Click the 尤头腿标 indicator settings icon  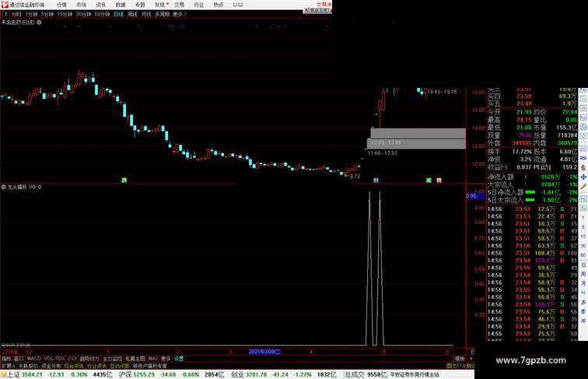(x=3, y=187)
